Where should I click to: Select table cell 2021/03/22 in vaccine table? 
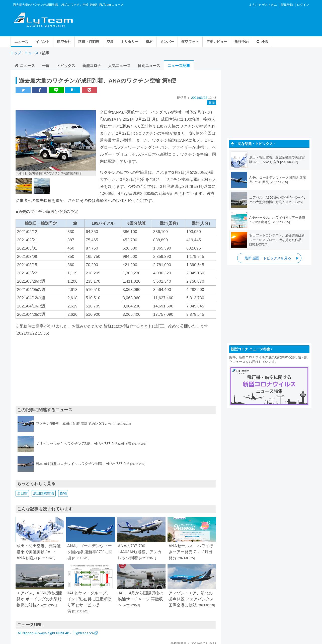pos(41,273)
